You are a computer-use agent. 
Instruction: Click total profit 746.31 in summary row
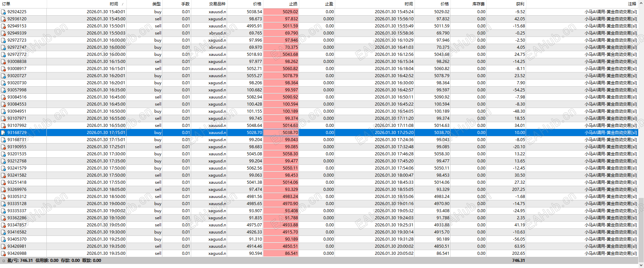coord(519,261)
